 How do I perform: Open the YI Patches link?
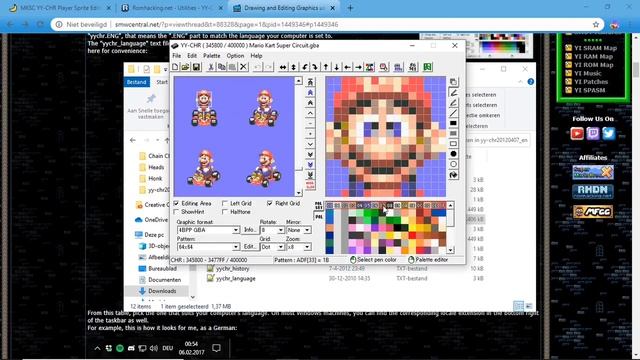[x=591, y=82]
